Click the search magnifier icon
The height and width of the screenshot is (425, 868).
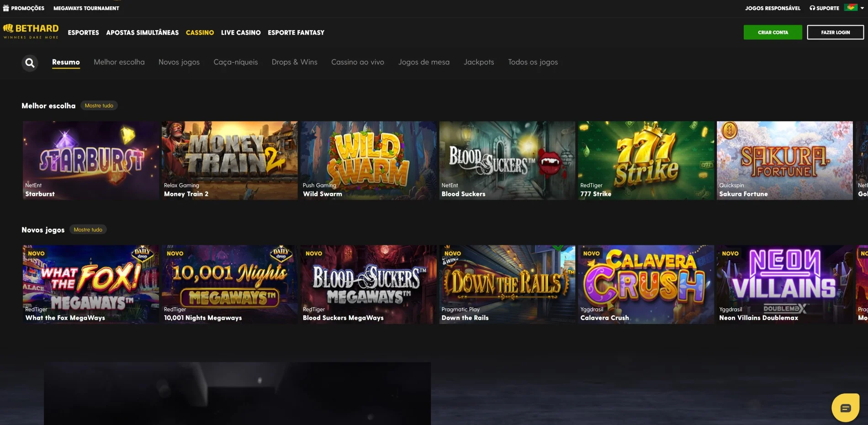point(30,63)
